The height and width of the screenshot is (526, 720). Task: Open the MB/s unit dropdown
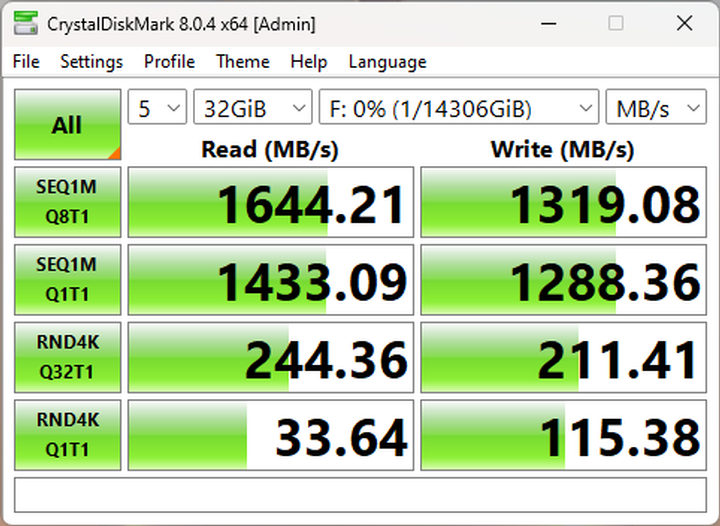[656, 107]
